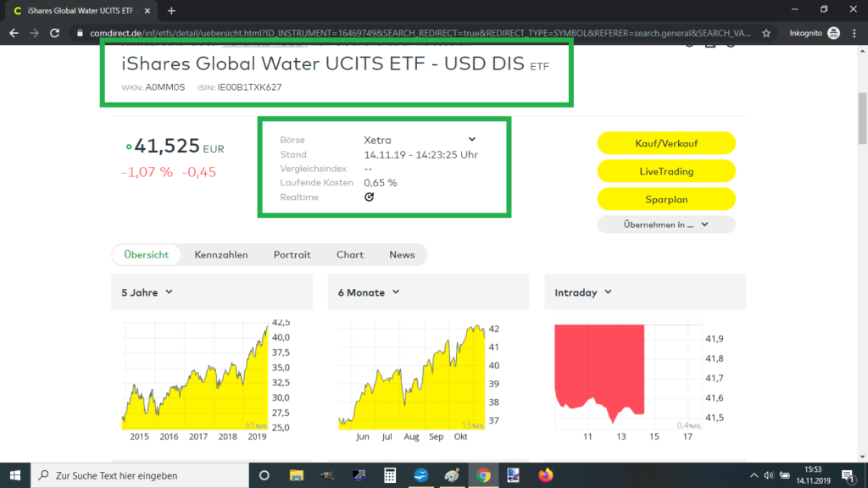Switch to the Übersicht tab
Image resolution: width=868 pixels, height=488 pixels.
(146, 254)
